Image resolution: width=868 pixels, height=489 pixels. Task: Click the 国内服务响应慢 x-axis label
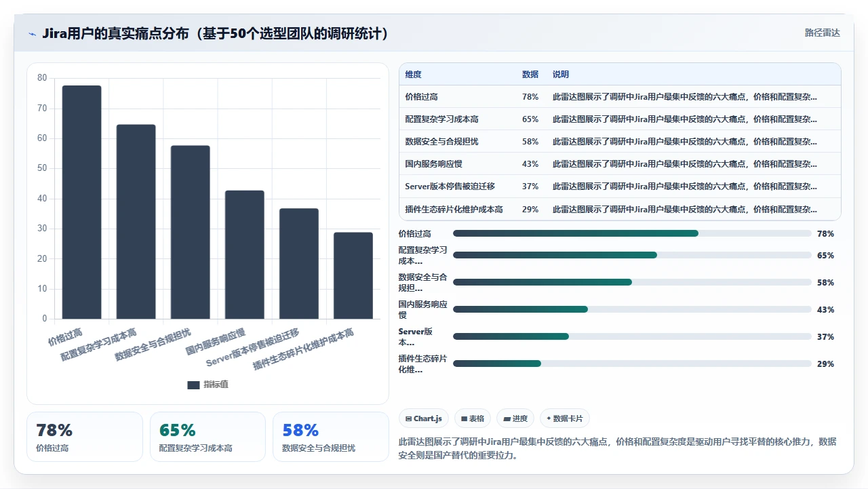click(216, 342)
